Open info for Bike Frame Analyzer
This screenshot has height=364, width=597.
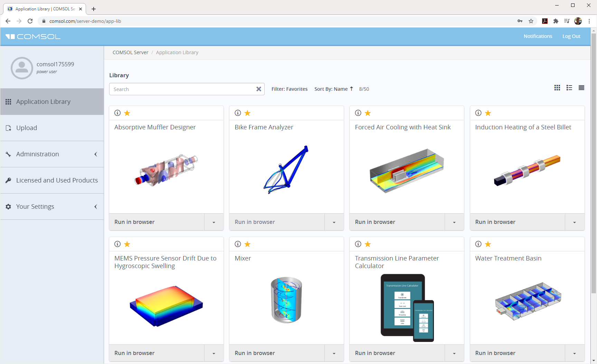238,113
